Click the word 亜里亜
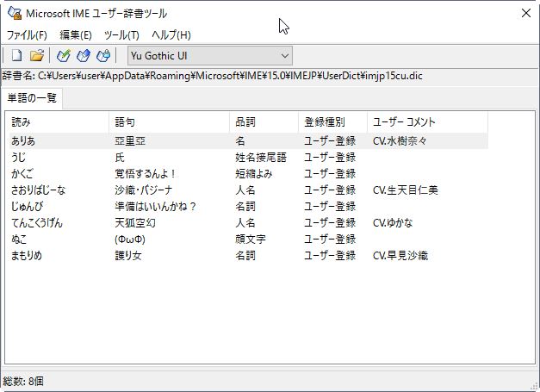 coord(130,141)
